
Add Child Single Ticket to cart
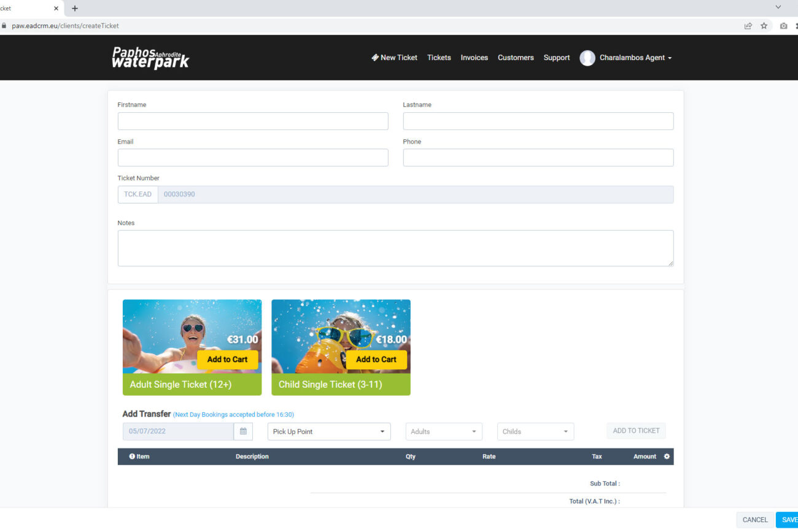[376, 360]
